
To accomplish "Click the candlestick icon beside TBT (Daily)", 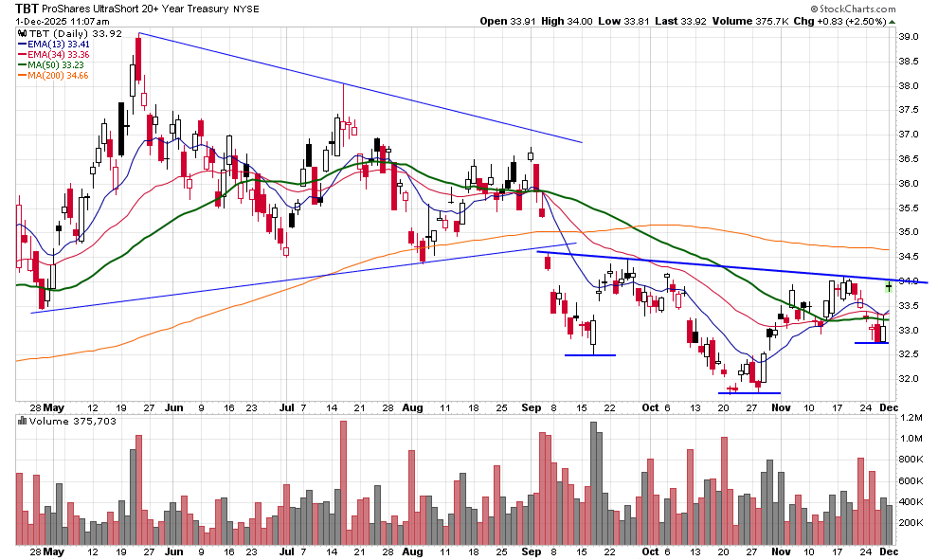I will click(x=21, y=35).
